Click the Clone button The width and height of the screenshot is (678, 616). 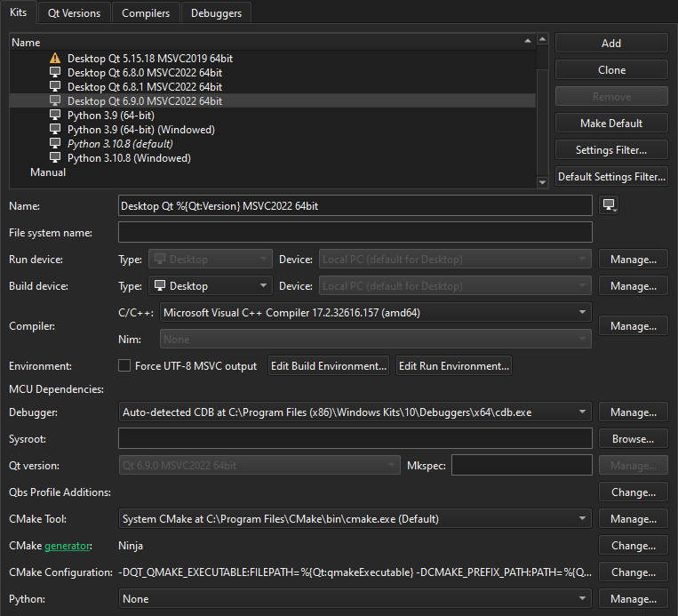[x=611, y=70]
